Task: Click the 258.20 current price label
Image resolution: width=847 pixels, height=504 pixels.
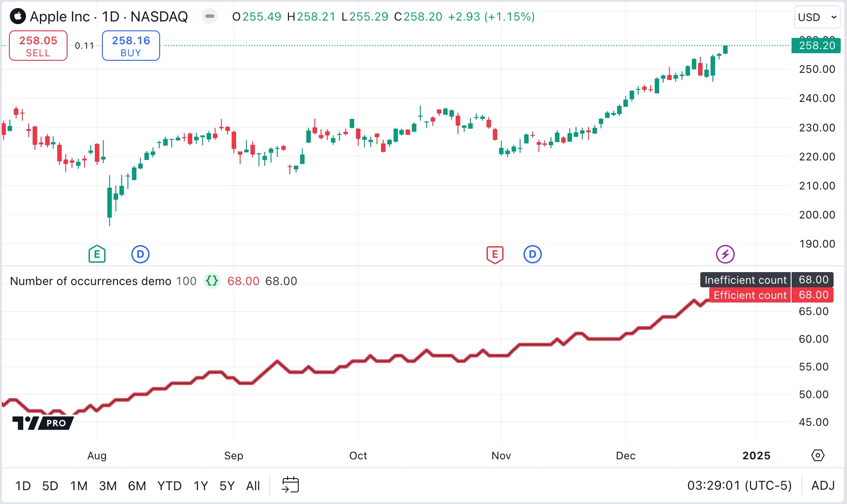Action: 816,46
